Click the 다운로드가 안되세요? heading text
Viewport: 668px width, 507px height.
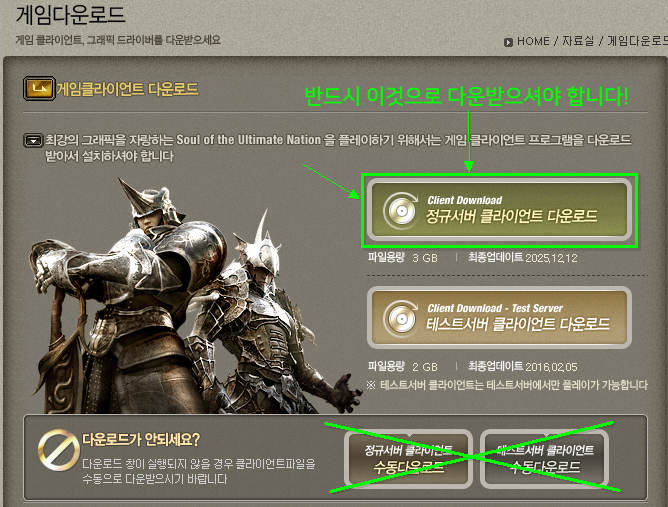point(141,439)
